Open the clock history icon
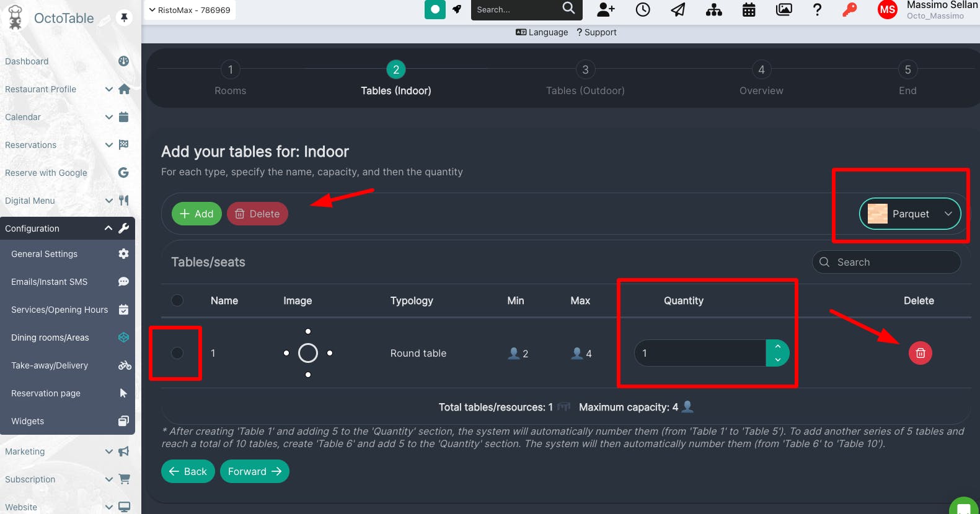 pos(643,9)
